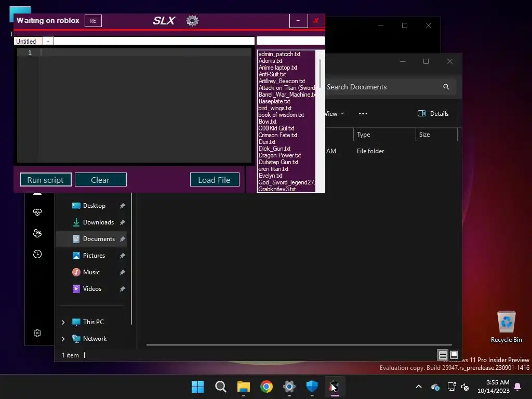This screenshot has width=532, height=399.
Task: Open Music in File Explorer sidebar
Action: tap(91, 272)
